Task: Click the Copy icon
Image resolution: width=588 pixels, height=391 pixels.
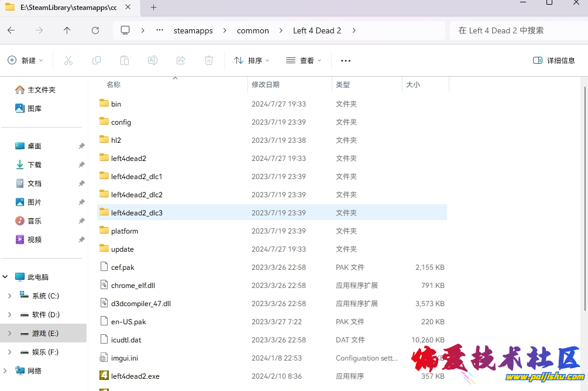Action: click(x=96, y=60)
